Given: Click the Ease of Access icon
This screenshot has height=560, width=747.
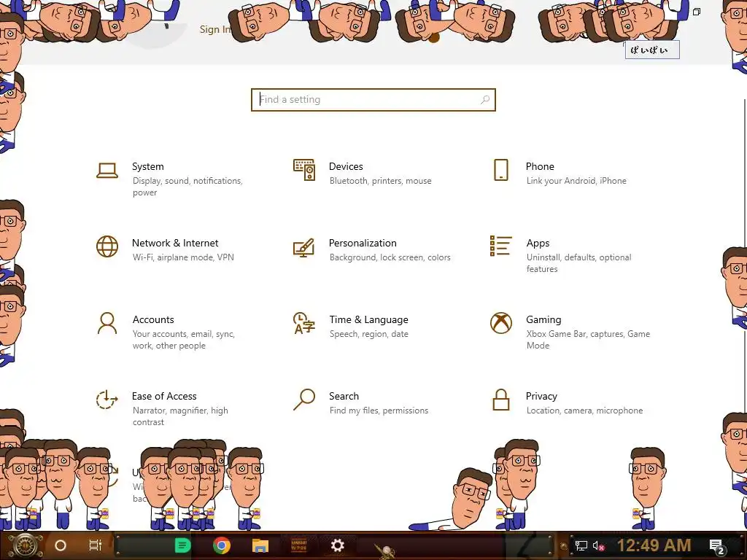Looking at the screenshot, I should click(x=107, y=400).
